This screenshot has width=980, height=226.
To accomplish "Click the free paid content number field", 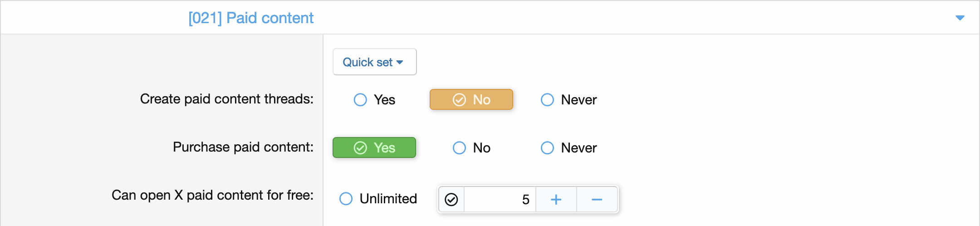I will click(500, 199).
